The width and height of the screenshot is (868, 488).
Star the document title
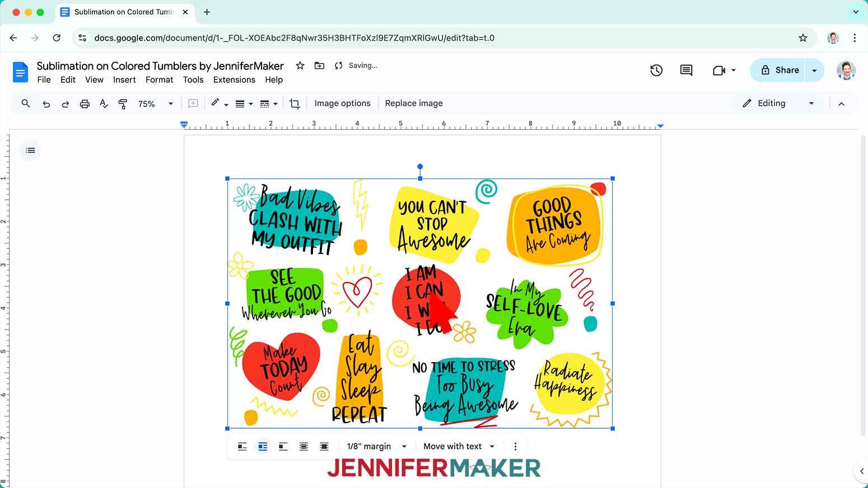[300, 65]
